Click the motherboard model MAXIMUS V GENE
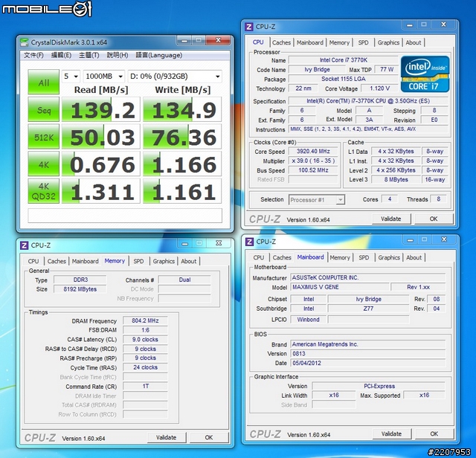 [x=340, y=287]
